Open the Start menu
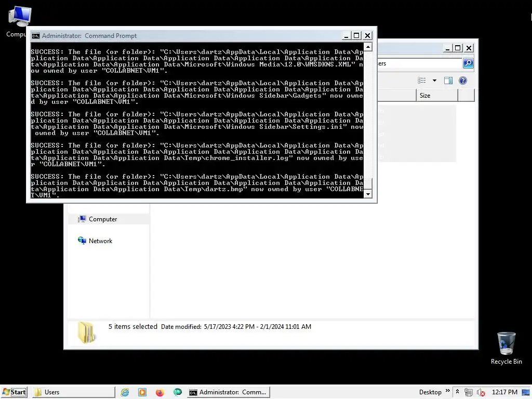 [14, 392]
